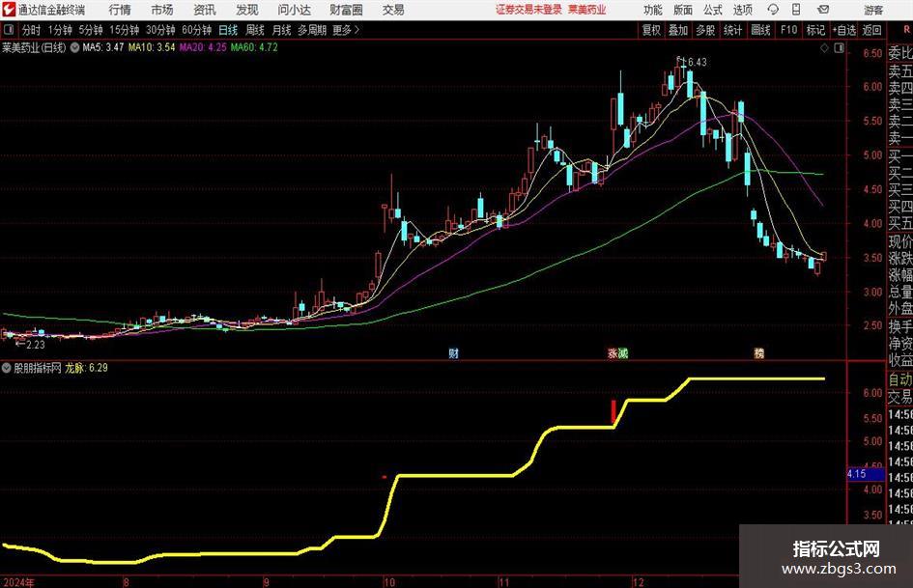Click the 复权 toolbar button
This screenshot has height=588, width=913.
[x=651, y=30]
